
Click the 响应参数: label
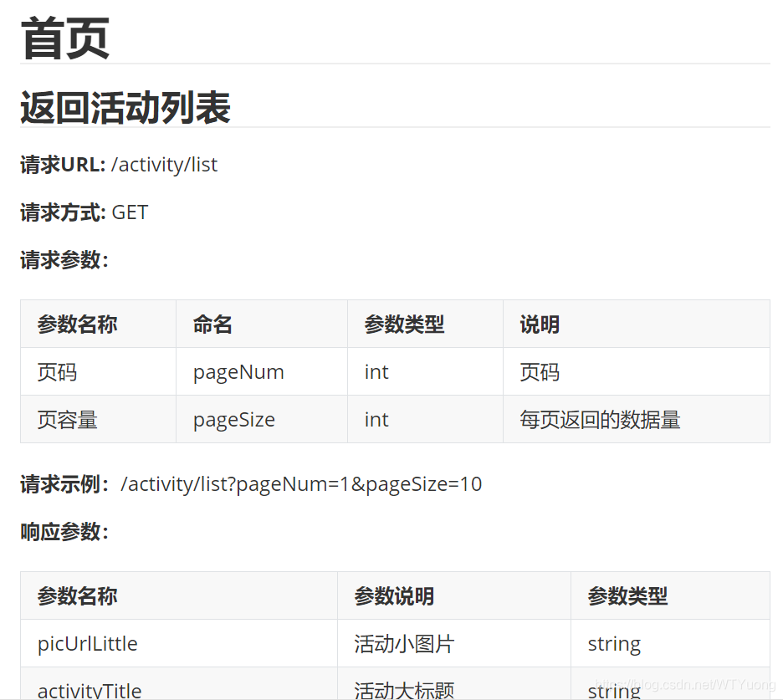(64, 532)
